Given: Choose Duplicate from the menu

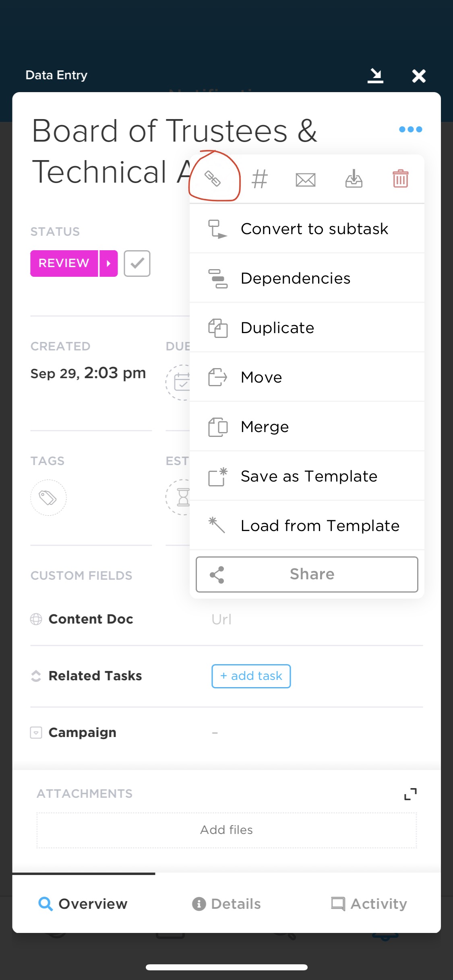Looking at the screenshot, I should point(307,328).
